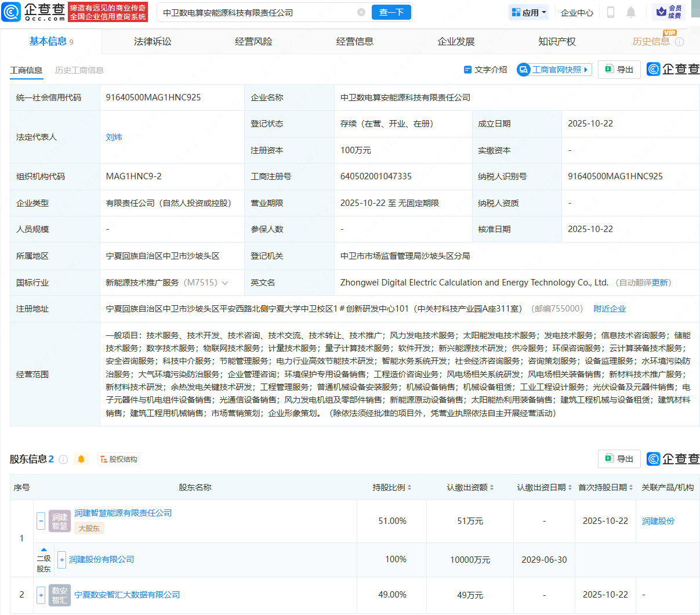The height and width of the screenshot is (615, 700).
Task: Select the 工商信息 sub-tab
Action: pyautogui.click(x=26, y=70)
